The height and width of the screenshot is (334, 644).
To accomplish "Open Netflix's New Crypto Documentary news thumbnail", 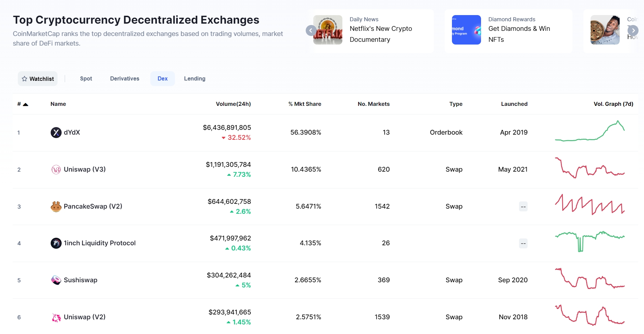I will click(328, 30).
